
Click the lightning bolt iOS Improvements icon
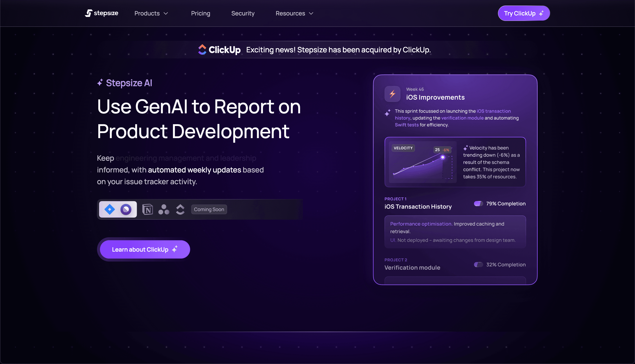[392, 94]
